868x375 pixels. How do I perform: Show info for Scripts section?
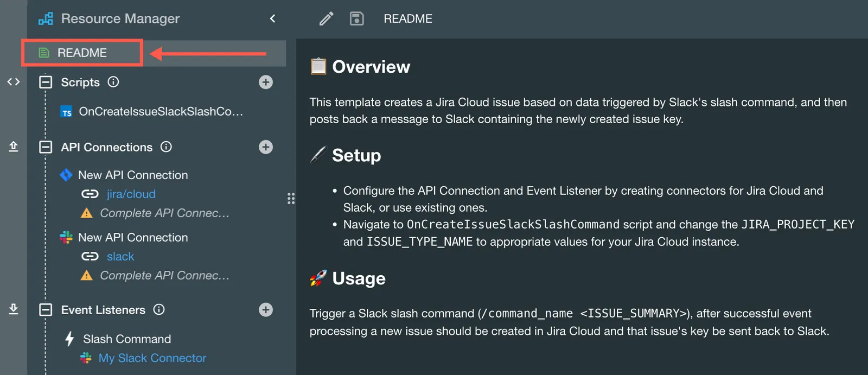[113, 82]
